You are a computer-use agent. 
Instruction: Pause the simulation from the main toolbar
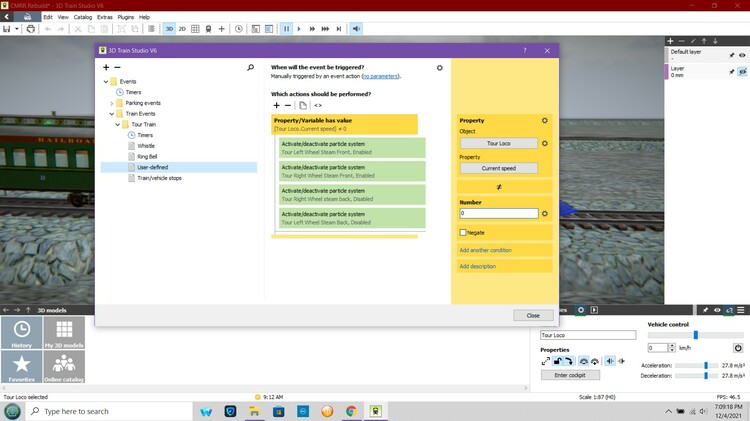click(x=286, y=29)
